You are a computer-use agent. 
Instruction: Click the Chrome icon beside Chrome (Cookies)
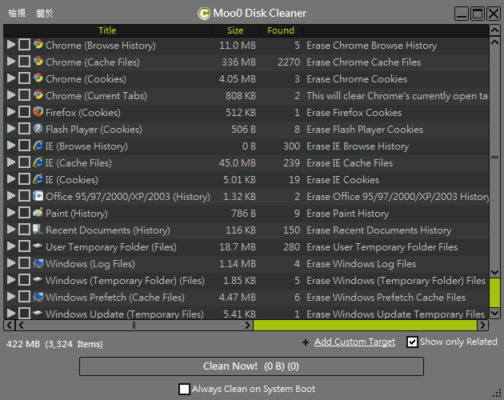point(38,78)
